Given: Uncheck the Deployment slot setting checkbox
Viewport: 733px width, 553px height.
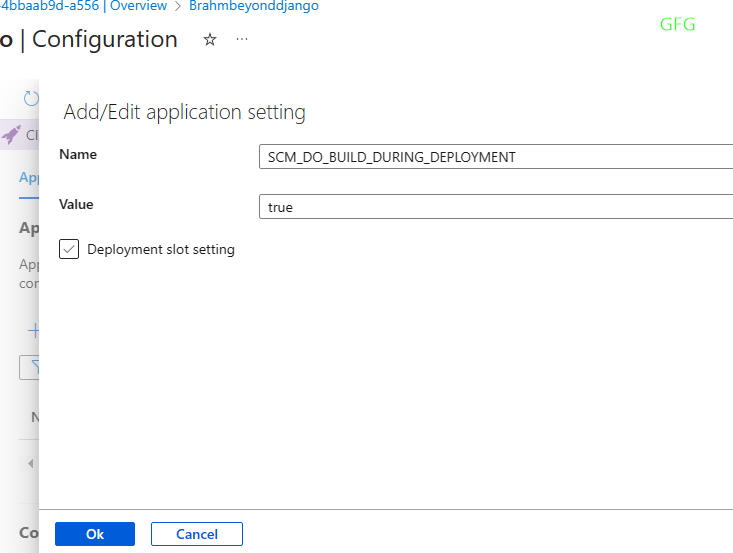Looking at the screenshot, I should (x=69, y=249).
